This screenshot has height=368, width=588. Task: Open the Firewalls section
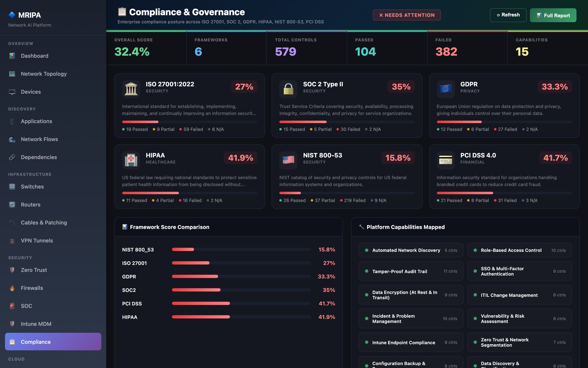pyautogui.click(x=53, y=288)
